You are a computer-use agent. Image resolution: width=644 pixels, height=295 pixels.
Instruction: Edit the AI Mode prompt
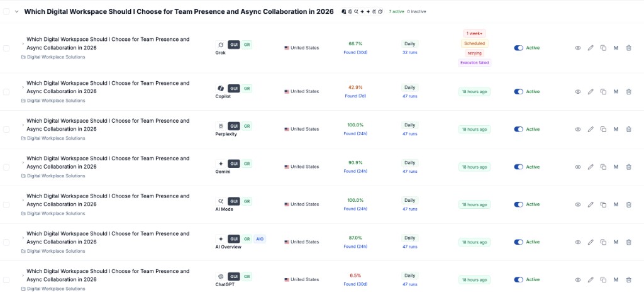pos(590,204)
